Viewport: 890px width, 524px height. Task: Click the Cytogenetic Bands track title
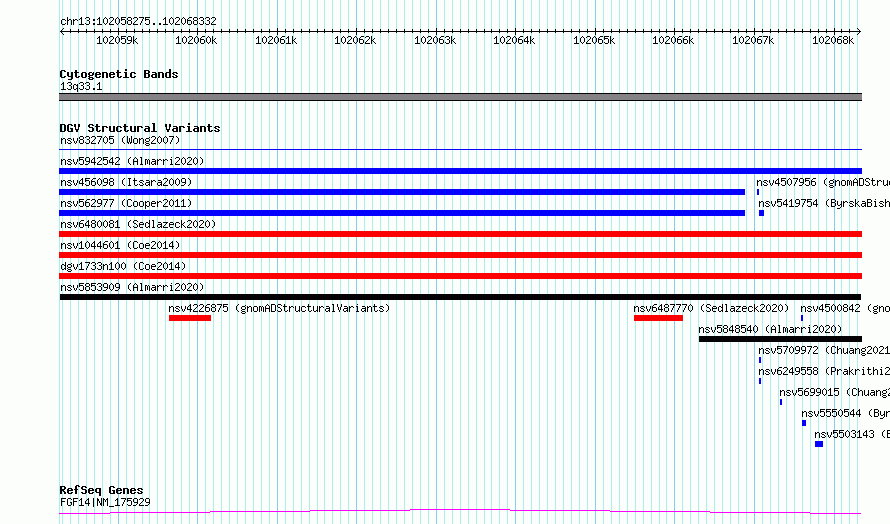click(119, 74)
